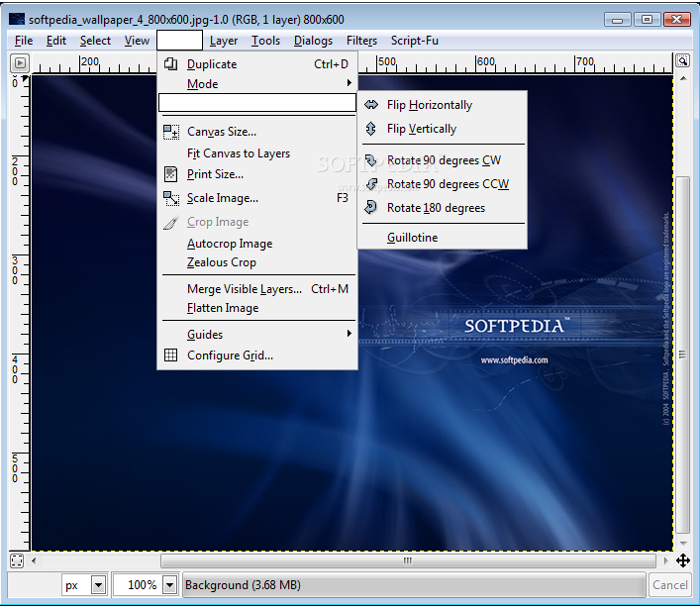Click the Rotate 90 degrees CCW icon
The image size is (700, 608).
pos(371,184)
